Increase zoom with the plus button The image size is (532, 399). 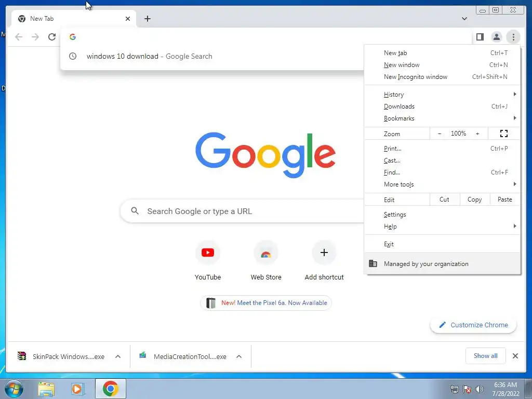click(x=477, y=134)
